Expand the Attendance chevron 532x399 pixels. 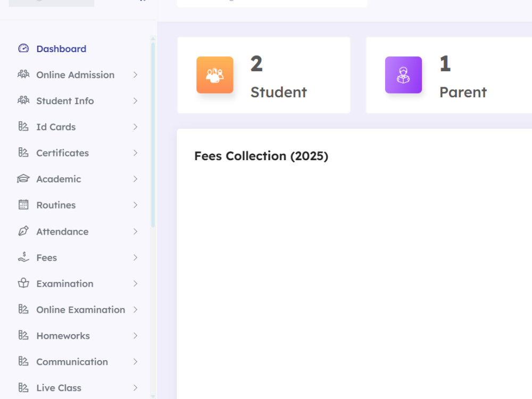pyautogui.click(x=135, y=231)
